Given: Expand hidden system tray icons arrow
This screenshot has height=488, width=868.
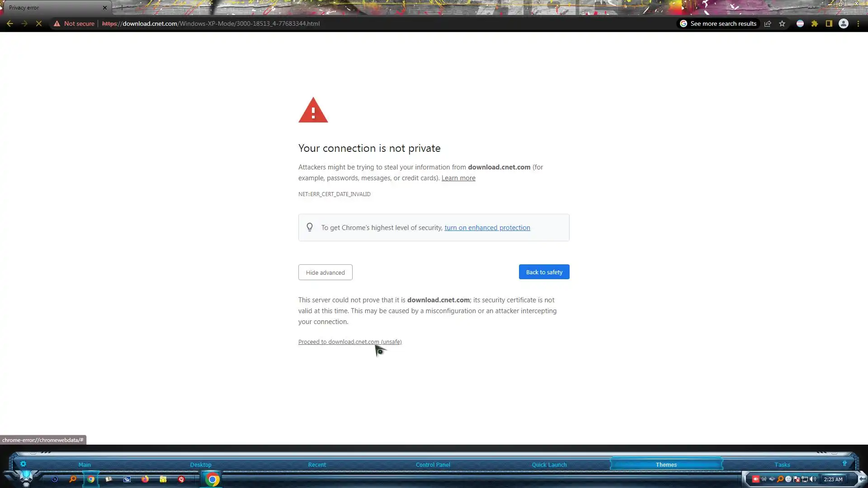Looking at the screenshot, I should pos(862,479).
